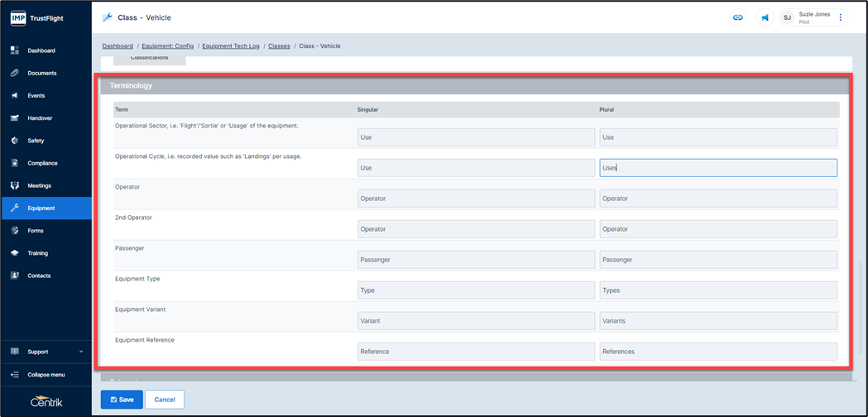Follow the Equipment Tech Log breadcrumb link
Image resolution: width=868 pixels, height=417 pixels.
[x=232, y=46]
